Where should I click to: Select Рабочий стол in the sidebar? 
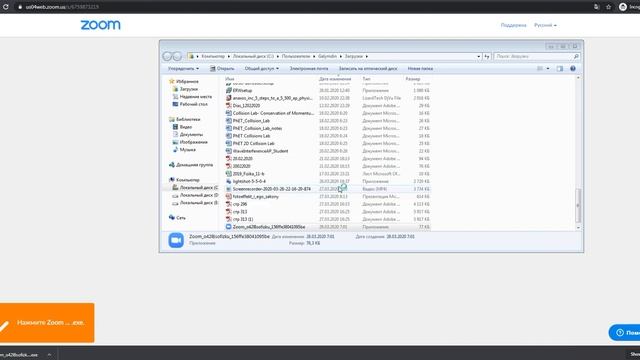[x=193, y=104]
